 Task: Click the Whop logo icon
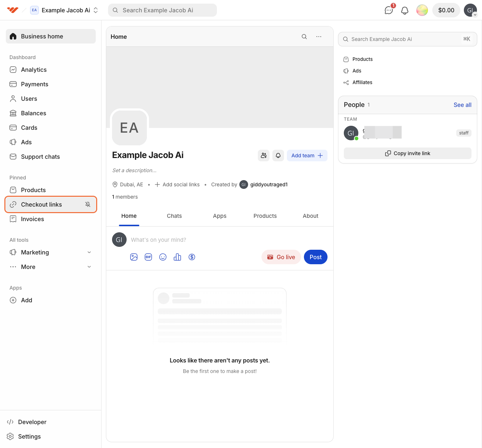pyautogui.click(x=13, y=10)
